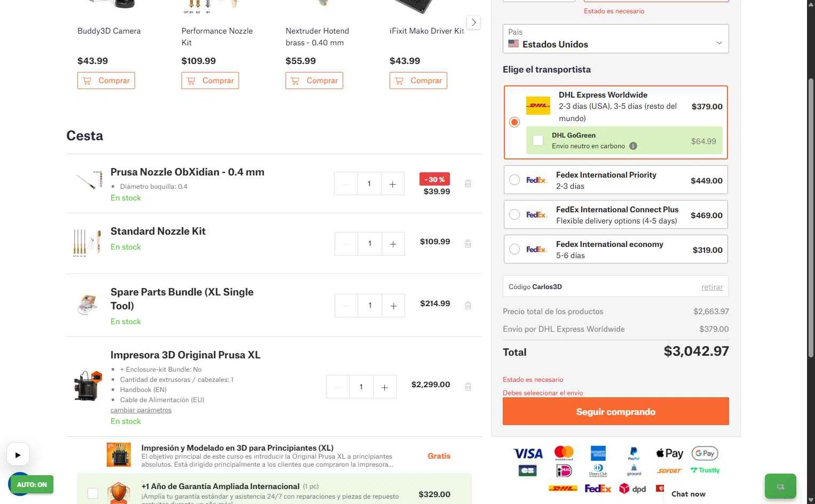Viewport: 815px width, 504px height.
Task: Add Nextruder Hotend brass to the basket
Action: (314, 81)
